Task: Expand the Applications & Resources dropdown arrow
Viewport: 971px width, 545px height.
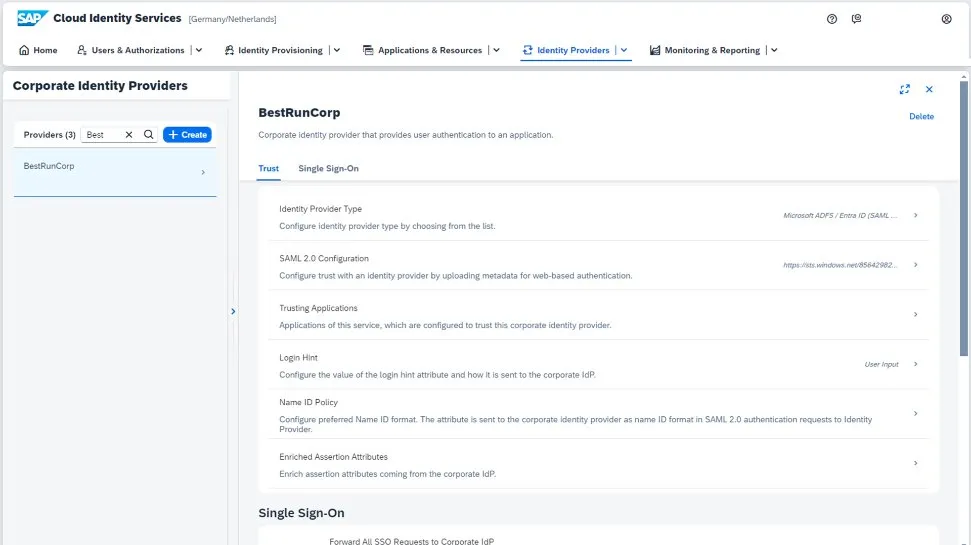Action: (496, 50)
